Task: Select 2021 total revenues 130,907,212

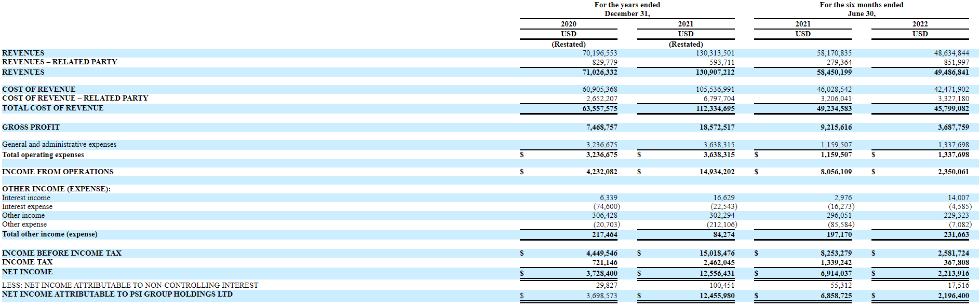Action: click(x=715, y=72)
